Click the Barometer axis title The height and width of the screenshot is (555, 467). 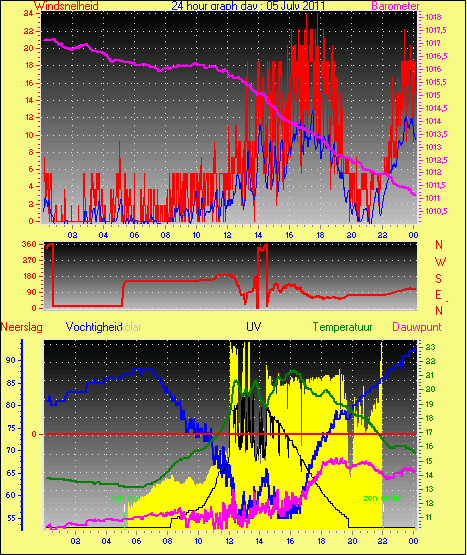point(395,6)
